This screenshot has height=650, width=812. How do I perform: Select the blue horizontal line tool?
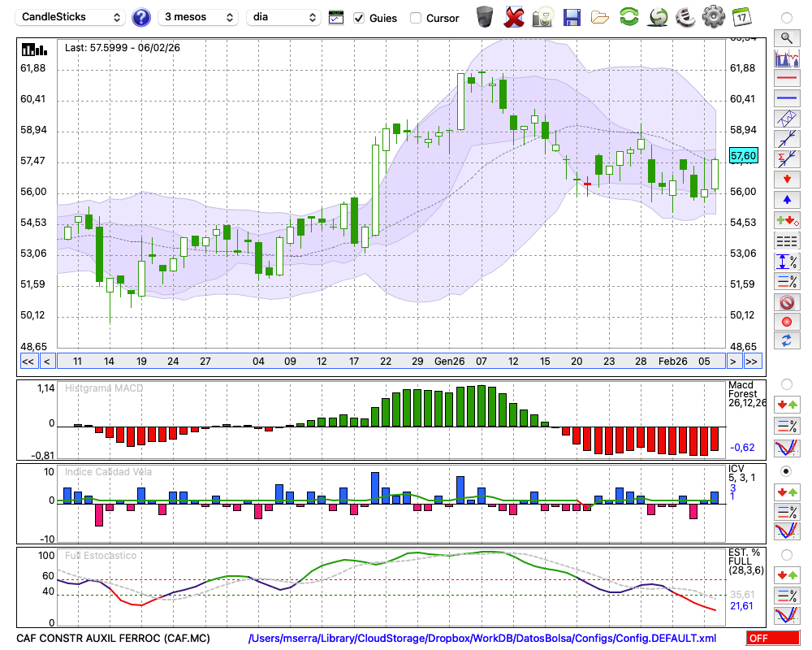click(786, 98)
